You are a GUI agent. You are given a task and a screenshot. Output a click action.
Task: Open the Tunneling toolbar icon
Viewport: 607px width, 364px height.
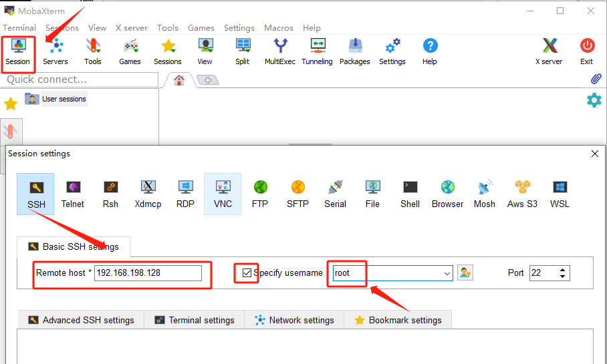(x=317, y=52)
